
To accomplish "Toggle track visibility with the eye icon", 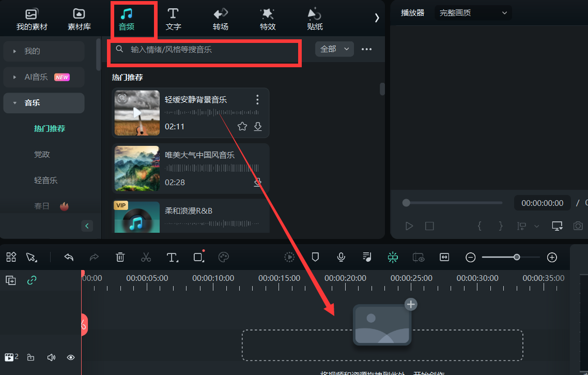I will pyautogui.click(x=71, y=357).
